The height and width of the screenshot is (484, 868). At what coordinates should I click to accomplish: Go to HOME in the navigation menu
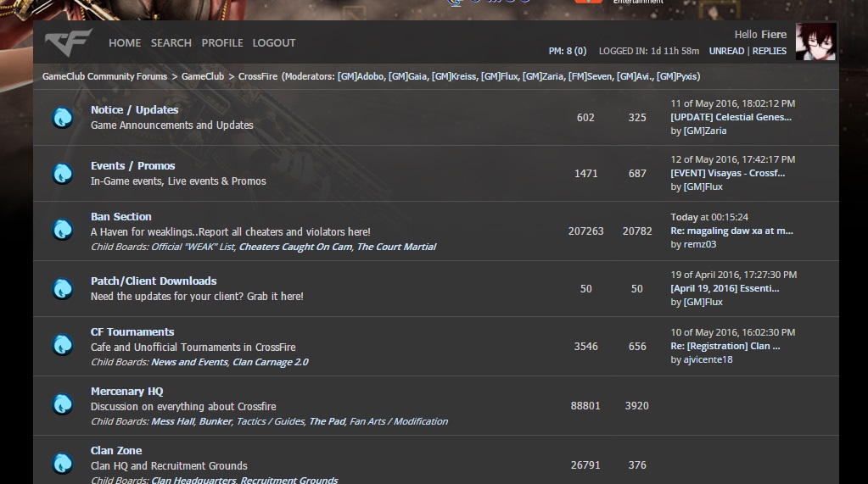(x=125, y=42)
